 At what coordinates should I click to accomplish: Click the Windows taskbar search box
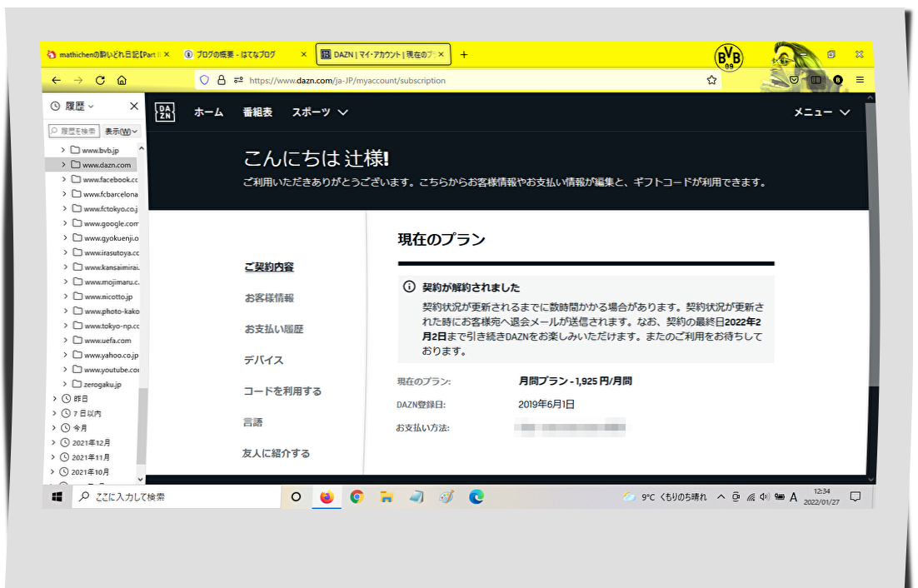(177, 496)
